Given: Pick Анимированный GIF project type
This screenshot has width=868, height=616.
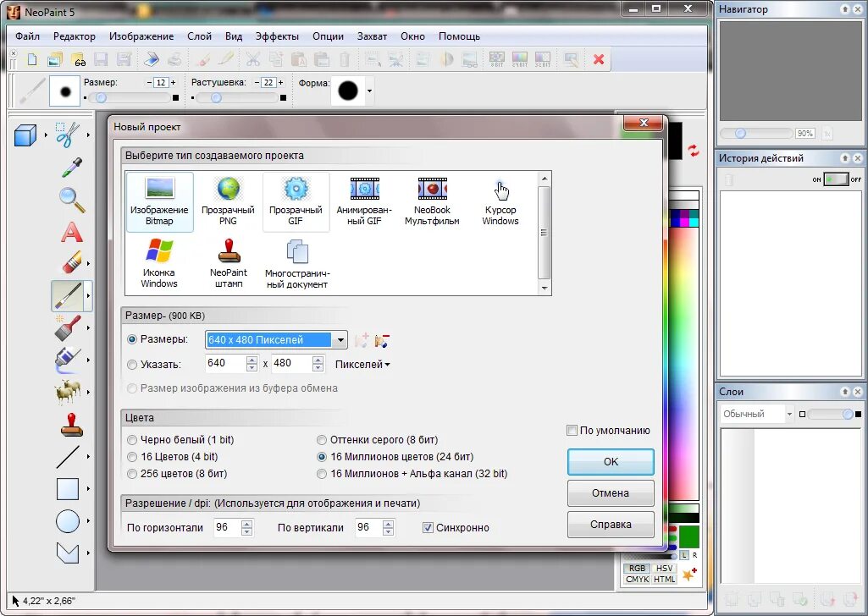Looking at the screenshot, I should [x=364, y=202].
